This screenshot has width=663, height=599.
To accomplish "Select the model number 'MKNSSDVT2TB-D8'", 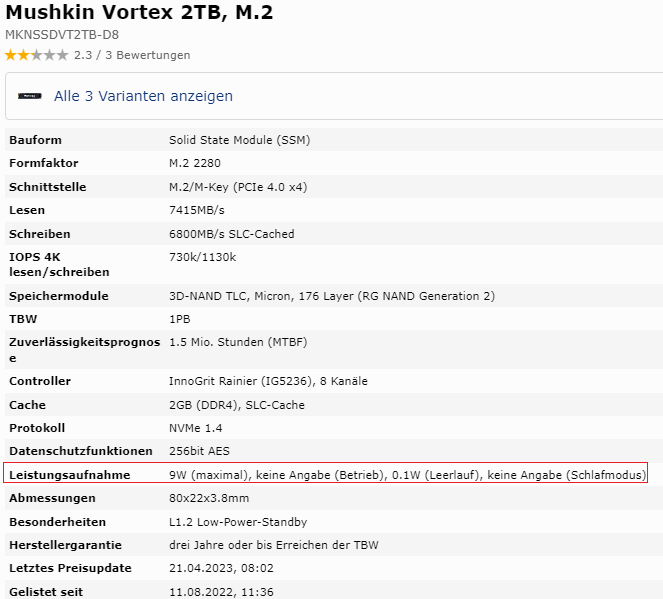I will [62, 35].
